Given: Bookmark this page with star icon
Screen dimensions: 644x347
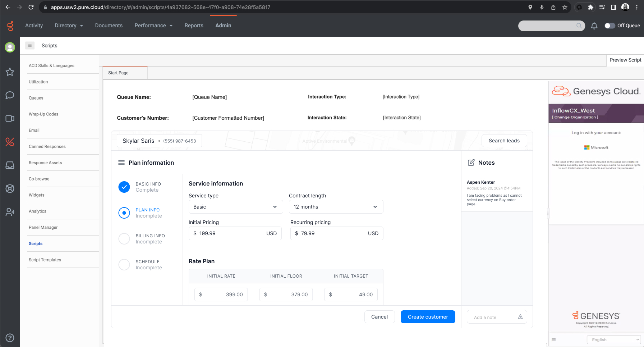Looking at the screenshot, I should [x=565, y=7].
